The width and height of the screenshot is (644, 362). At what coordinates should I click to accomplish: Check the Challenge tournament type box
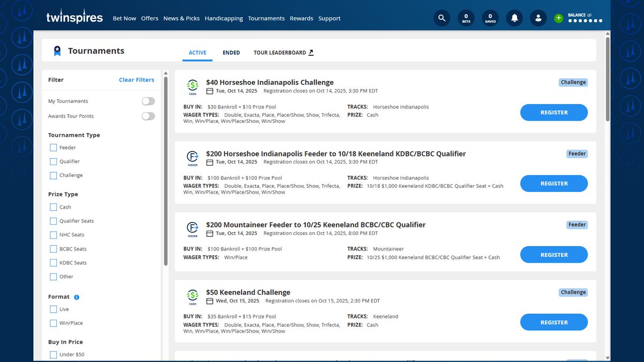point(53,175)
